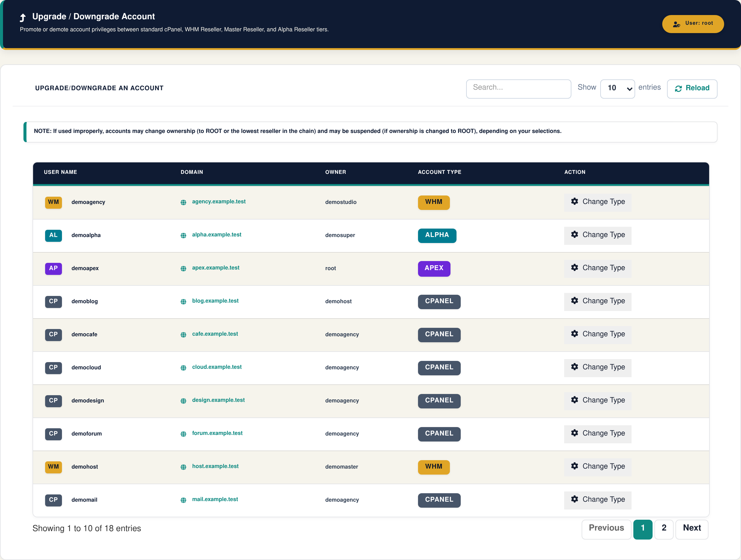Reload the accounts table
The height and width of the screenshot is (560, 741).
692,89
